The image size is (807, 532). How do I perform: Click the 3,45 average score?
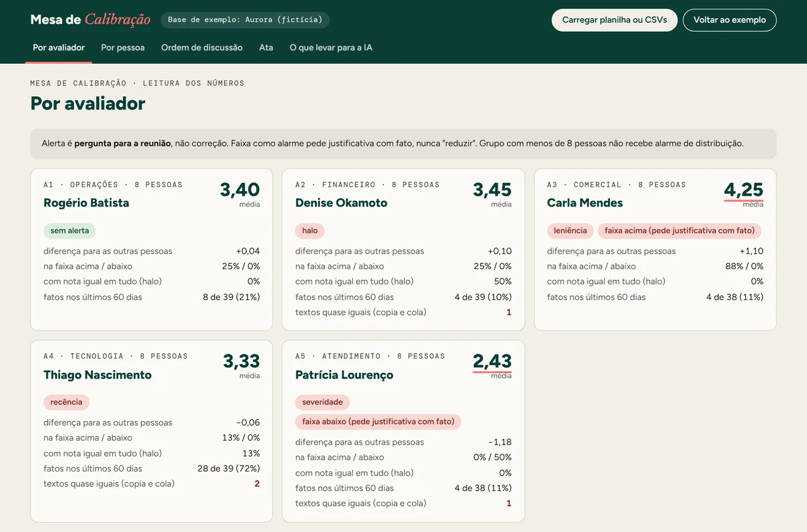[x=492, y=190]
